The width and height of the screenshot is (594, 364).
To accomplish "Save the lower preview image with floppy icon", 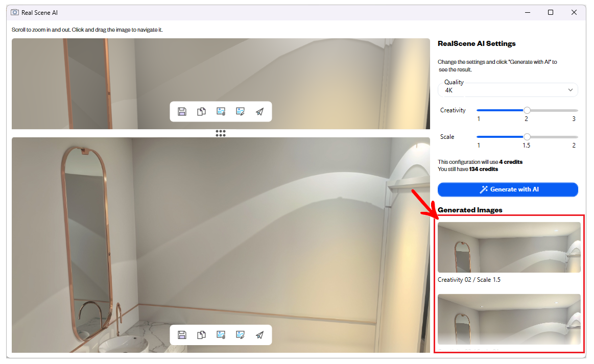I will pos(182,335).
